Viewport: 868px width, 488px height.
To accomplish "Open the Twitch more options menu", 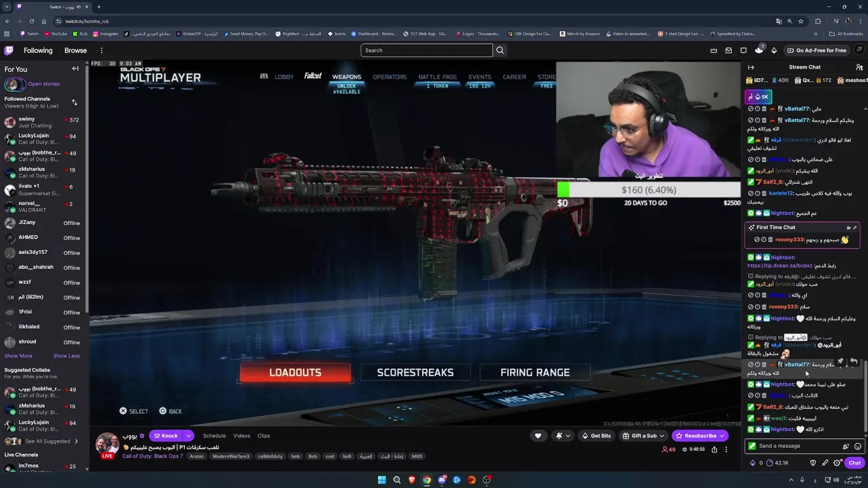I will 102,50.
